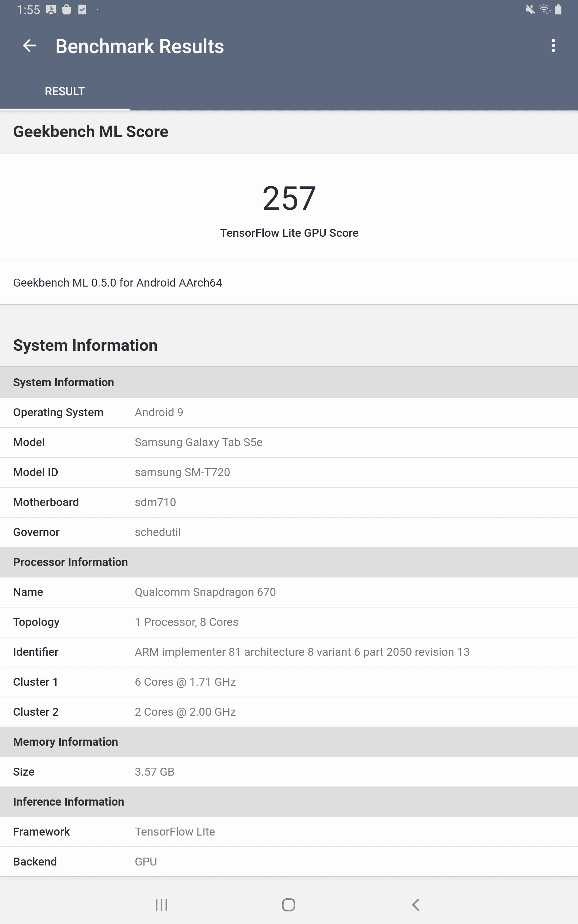The width and height of the screenshot is (578, 924).
Task: Tap Geekbench ML 0.5.0 version text
Action: tap(118, 283)
